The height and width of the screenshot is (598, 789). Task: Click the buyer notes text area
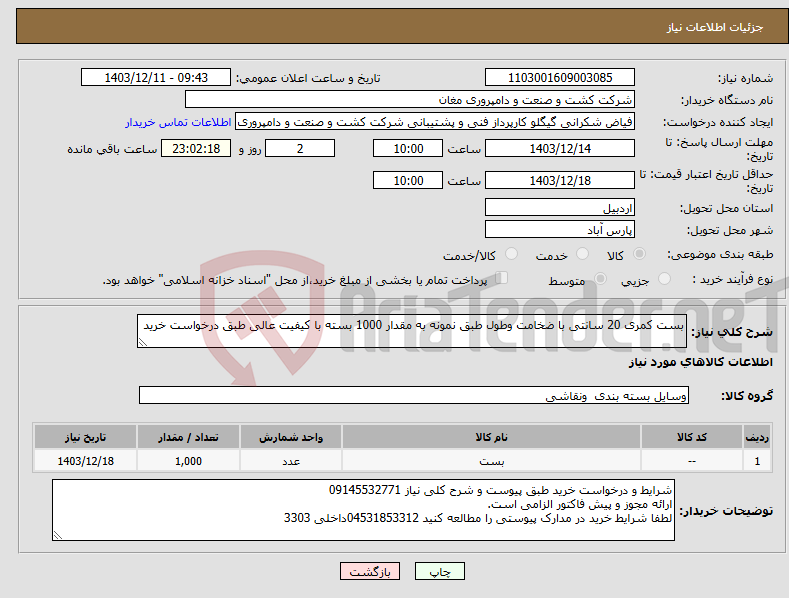(x=363, y=510)
